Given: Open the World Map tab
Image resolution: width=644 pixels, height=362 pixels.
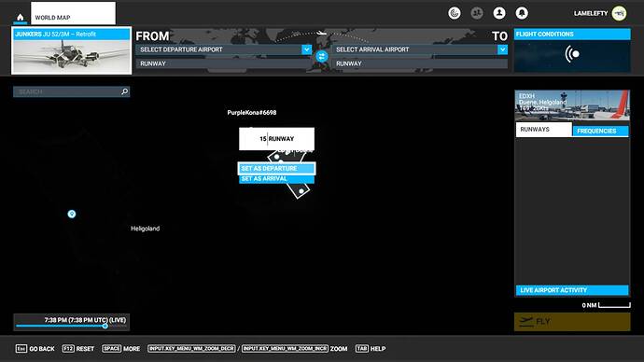Looking at the screenshot, I should point(73,14).
